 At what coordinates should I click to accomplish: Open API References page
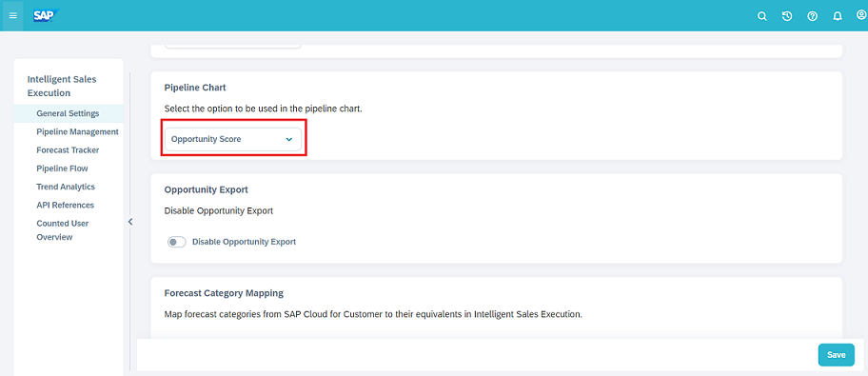[x=66, y=205]
